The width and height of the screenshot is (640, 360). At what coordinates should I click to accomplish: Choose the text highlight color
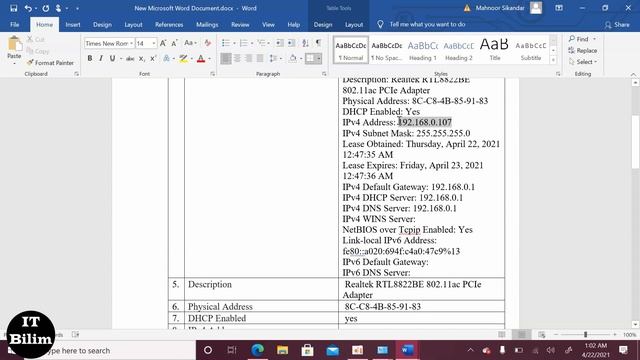183,59
